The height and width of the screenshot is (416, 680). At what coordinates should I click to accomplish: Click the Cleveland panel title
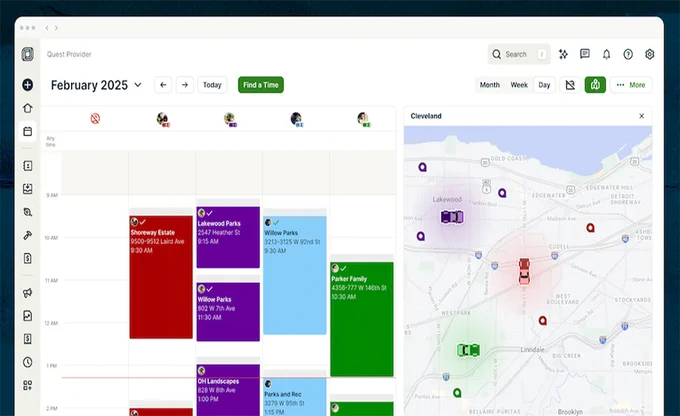pos(426,116)
